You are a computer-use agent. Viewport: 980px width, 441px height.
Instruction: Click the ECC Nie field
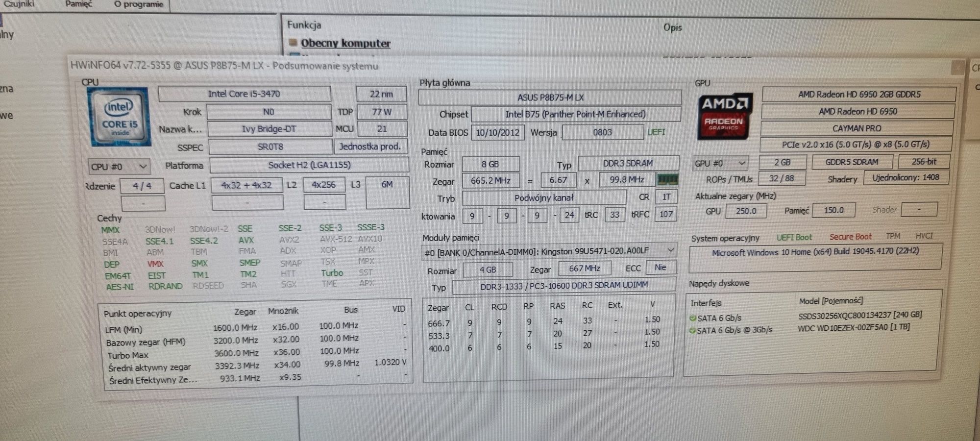click(661, 267)
